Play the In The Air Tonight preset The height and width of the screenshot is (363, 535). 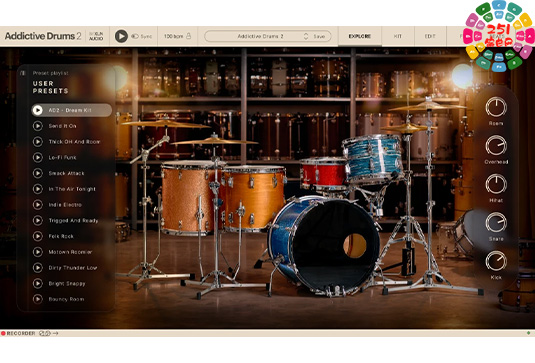coord(38,189)
